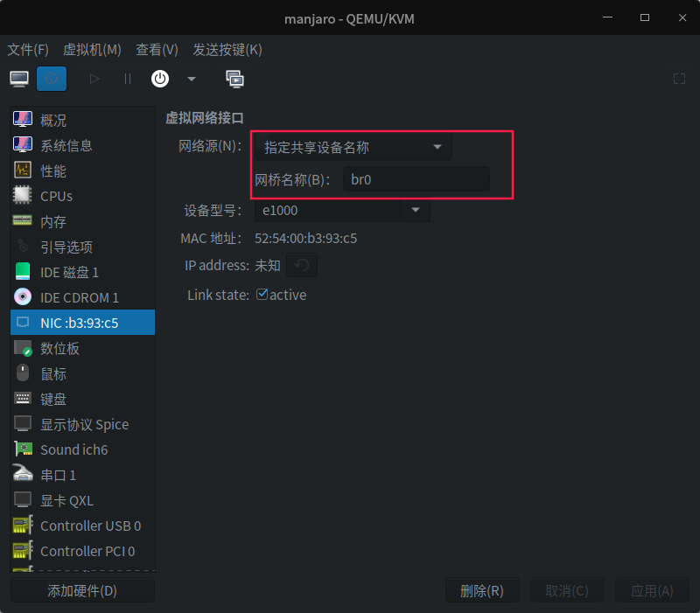Click the 网桥名称 br0 text field
The height and width of the screenshot is (613, 700).
[416, 179]
